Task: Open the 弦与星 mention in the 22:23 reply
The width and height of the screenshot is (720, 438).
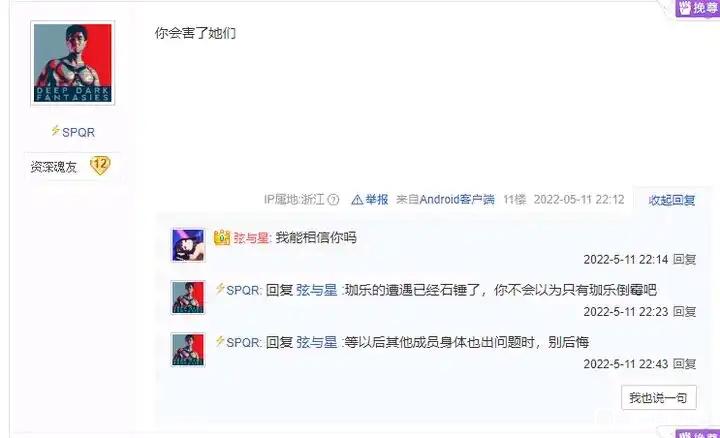Action: [x=316, y=290]
